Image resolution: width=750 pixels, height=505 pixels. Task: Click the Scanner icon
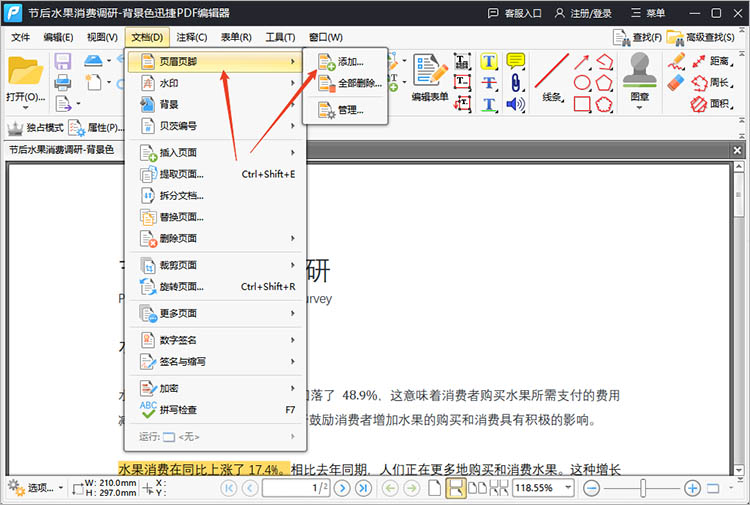(x=93, y=61)
